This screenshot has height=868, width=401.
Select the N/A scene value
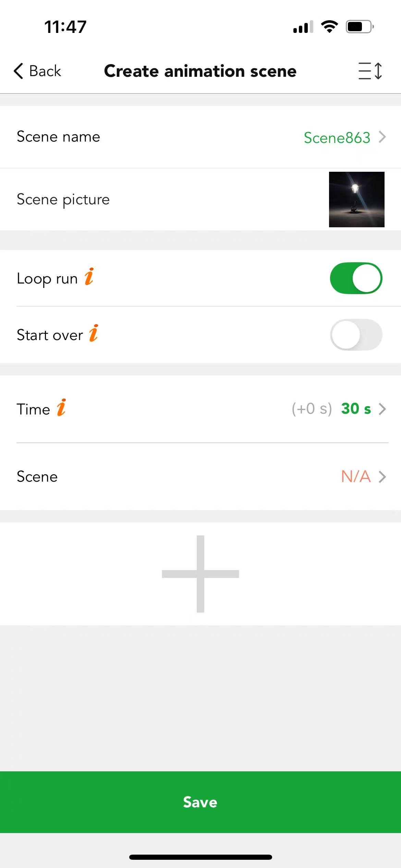coord(356,477)
